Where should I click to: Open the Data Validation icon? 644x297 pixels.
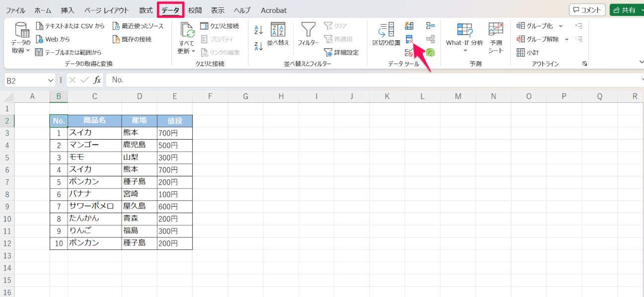410,53
